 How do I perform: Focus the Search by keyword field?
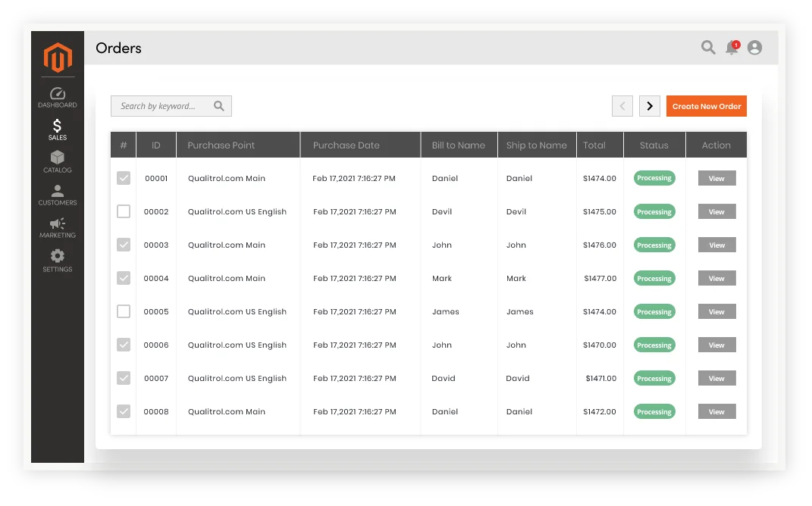coord(171,106)
